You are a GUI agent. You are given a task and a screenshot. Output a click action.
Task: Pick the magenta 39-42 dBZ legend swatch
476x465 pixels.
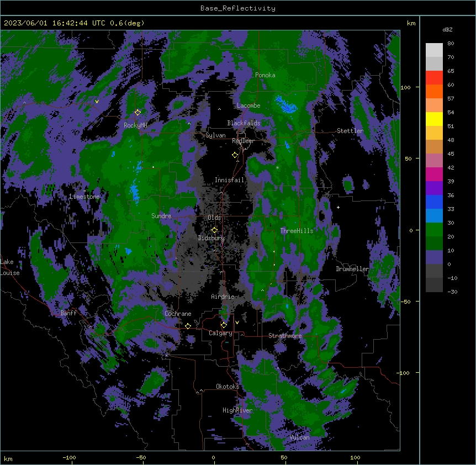click(434, 174)
